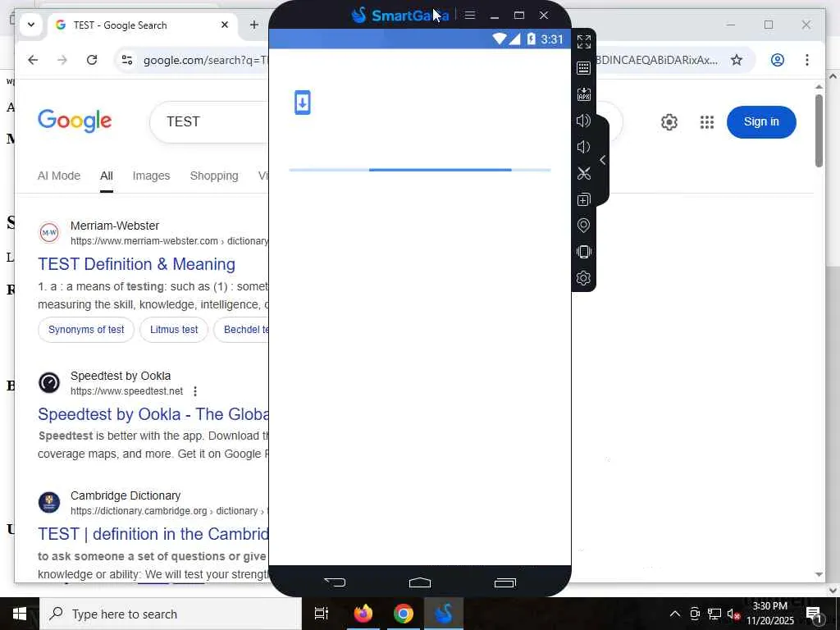
Task: Switch to Shopping results tab
Action: coord(214,176)
